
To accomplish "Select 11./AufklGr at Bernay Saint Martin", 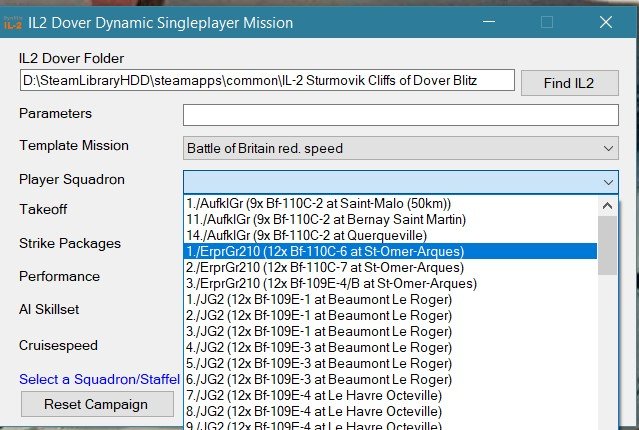I will [x=390, y=220].
